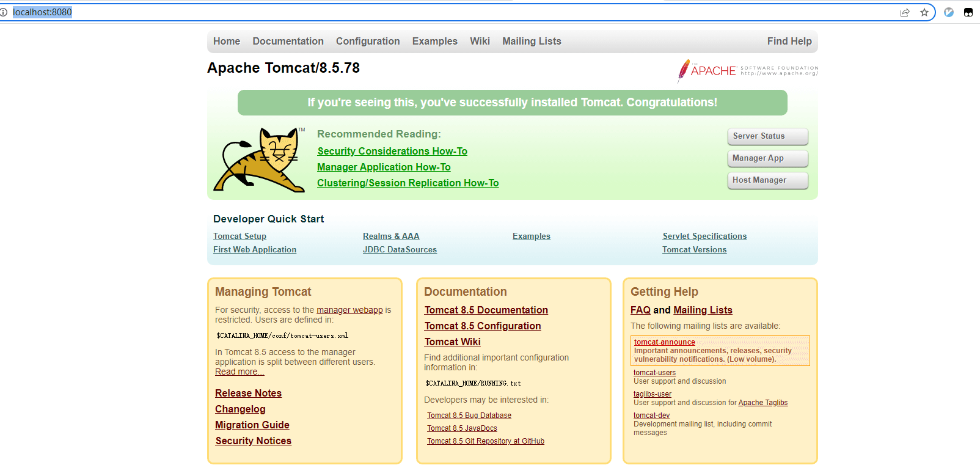Image resolution: width=980 pixels, height=476 pixels.
Task: Open Realms & AAA link
Action: pos(391,236)
